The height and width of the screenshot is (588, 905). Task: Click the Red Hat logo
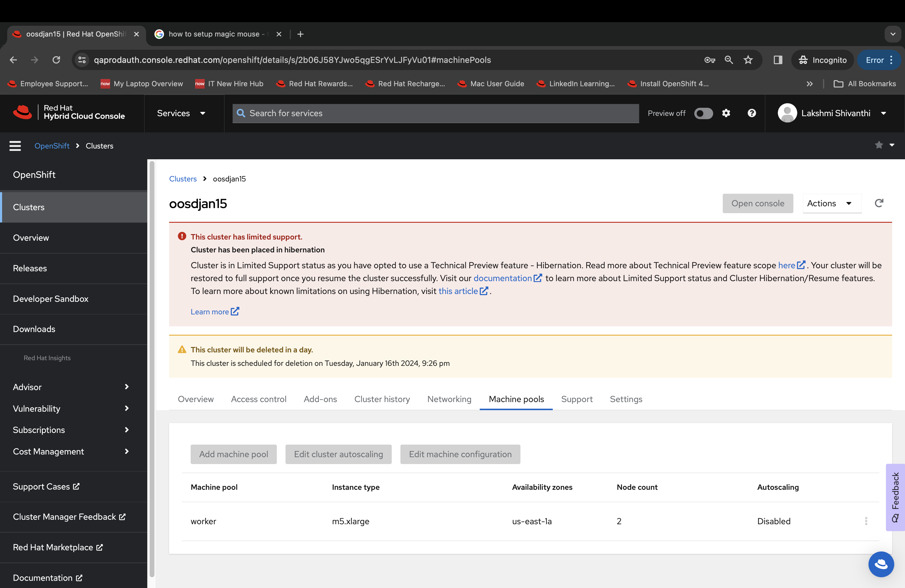(x=23, y=113)
